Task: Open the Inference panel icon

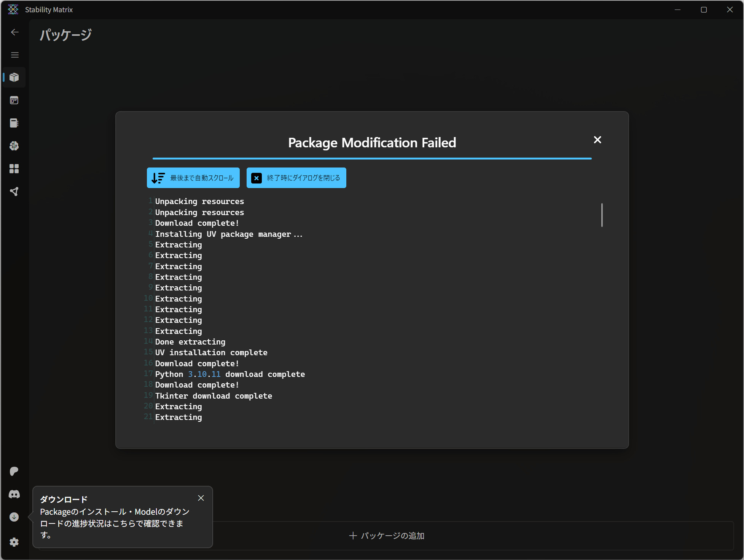Action: click(14, 101)
